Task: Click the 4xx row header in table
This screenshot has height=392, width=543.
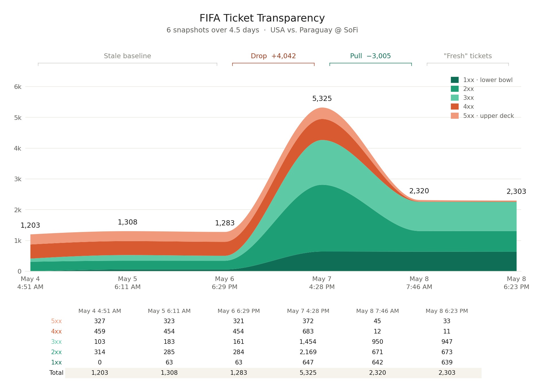Action: pos(56,331)
